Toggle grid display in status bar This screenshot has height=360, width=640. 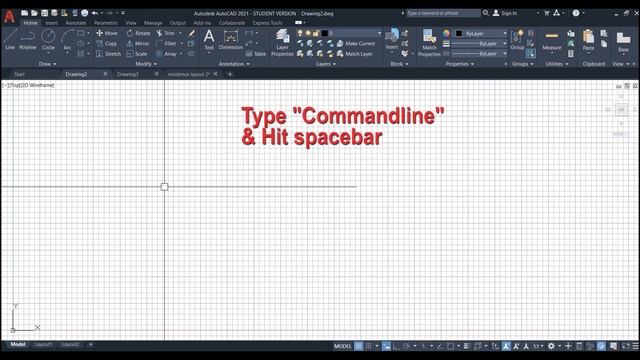358,346
